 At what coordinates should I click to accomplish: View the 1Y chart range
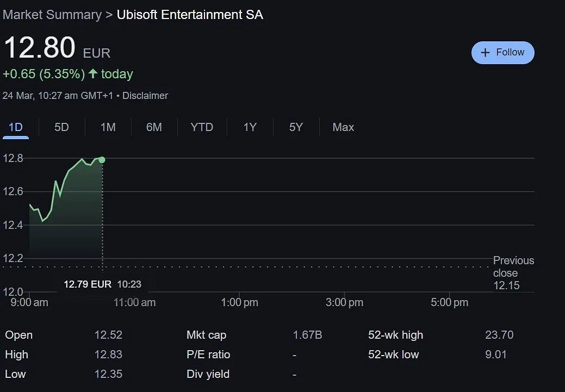[x=250, y=127]
